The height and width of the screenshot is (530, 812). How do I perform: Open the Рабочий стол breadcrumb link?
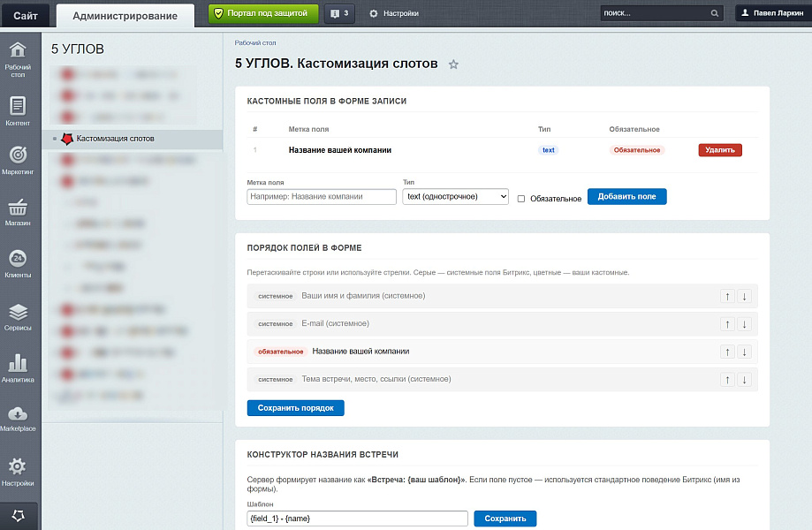coord(255,42)
